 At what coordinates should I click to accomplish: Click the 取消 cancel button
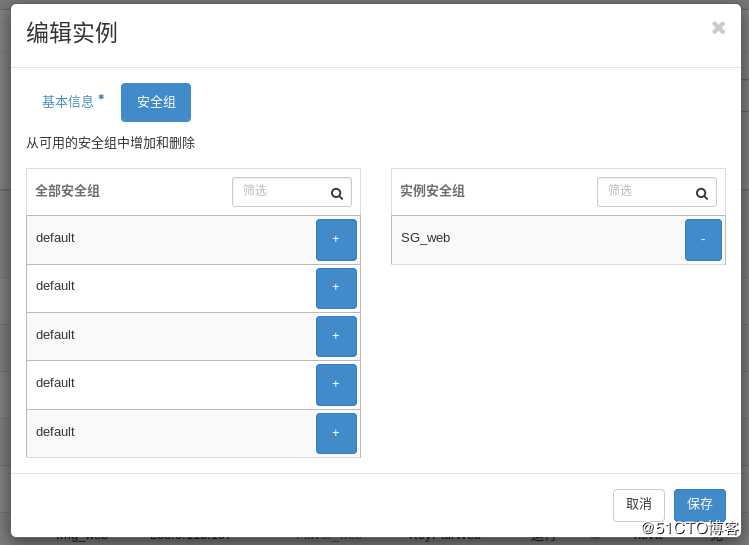pos(639,504)
